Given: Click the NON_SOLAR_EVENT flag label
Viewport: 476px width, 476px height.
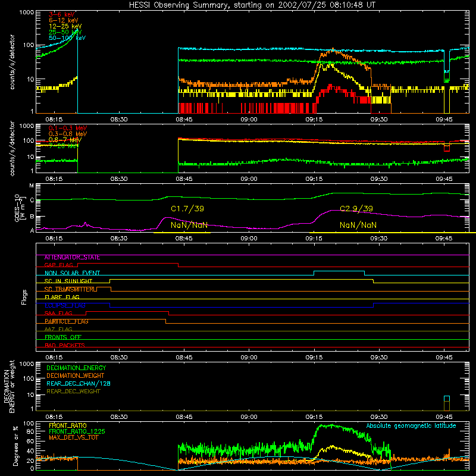Looking at the screenshot, I should (x=72, y=273).
